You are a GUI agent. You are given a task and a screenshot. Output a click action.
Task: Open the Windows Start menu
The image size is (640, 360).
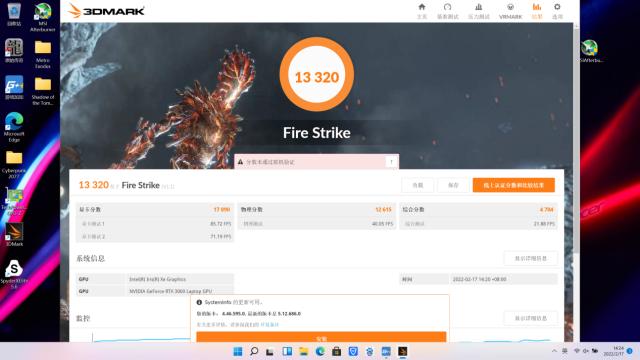tap(238, 351)
